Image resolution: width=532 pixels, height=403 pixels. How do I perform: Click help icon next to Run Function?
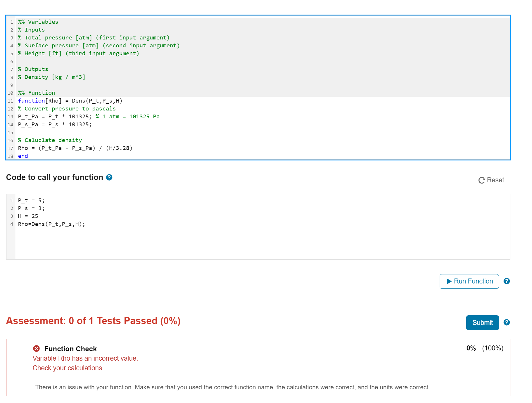pos(507,281)
